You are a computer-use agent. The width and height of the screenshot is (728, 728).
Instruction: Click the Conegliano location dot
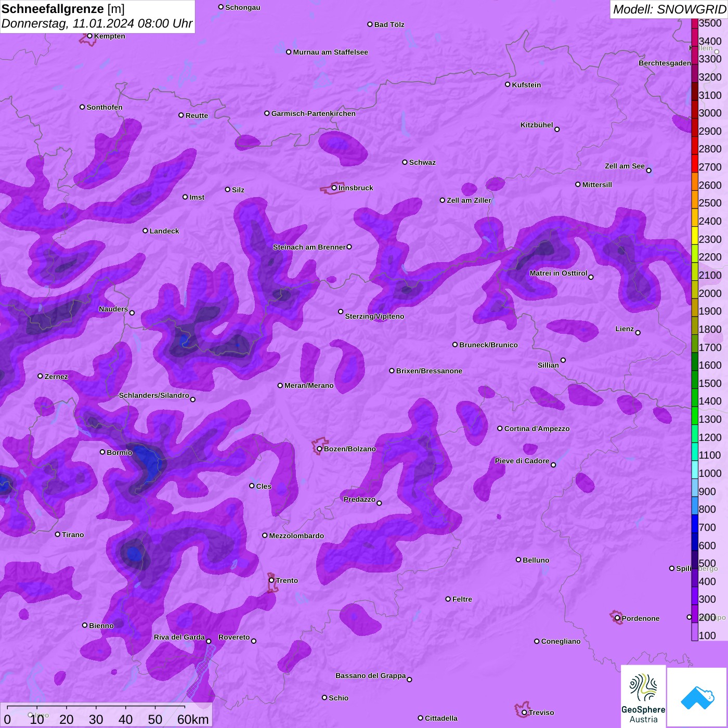537,641
